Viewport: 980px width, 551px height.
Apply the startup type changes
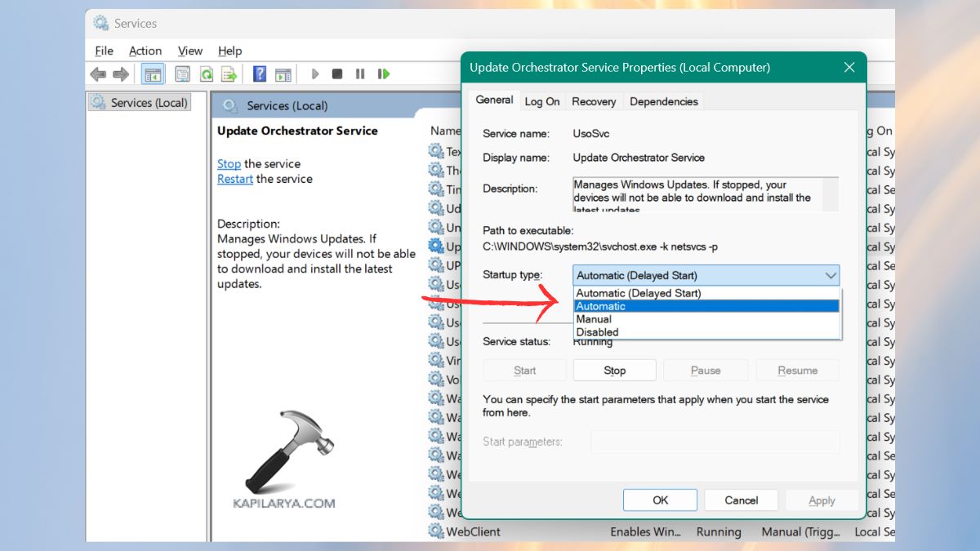click(x=822, y=500)
